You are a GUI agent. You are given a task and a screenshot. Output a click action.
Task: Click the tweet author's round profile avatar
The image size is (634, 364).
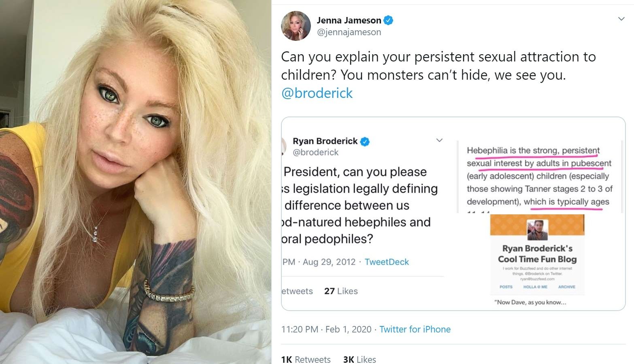click(296, 26)
